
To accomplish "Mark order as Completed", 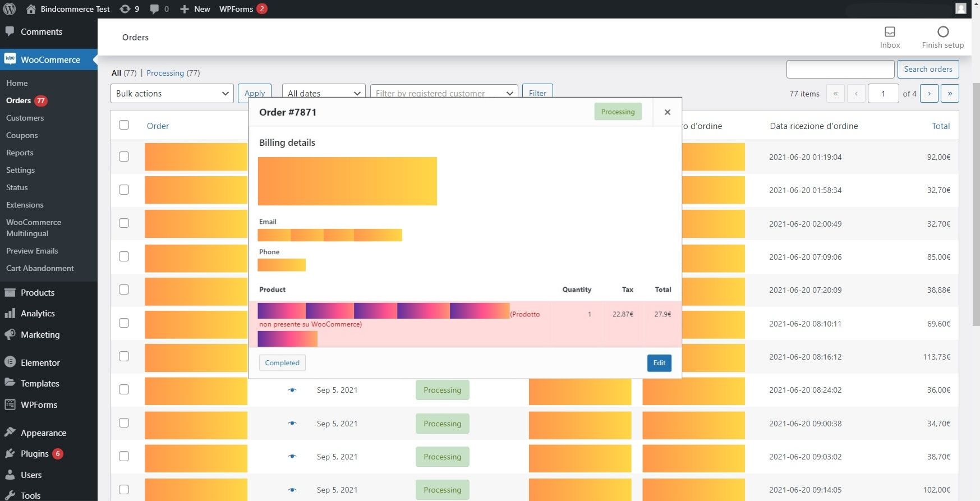I will [x=282, y=363].
